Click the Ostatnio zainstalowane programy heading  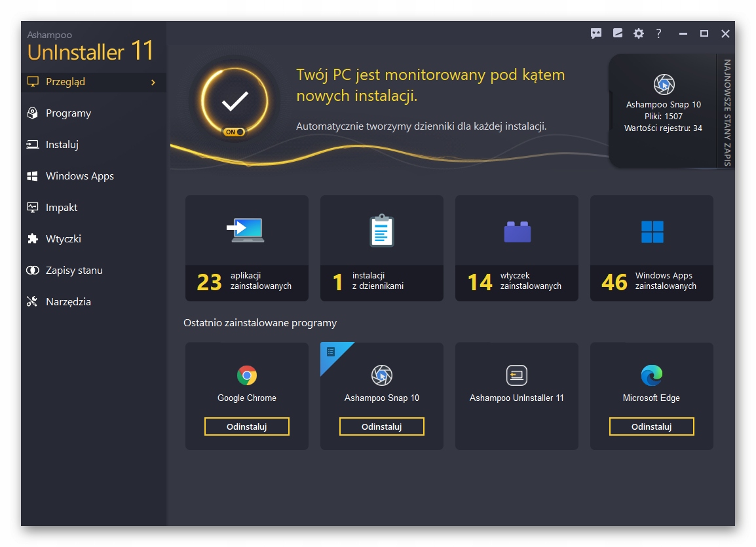click(x=260, y=323)
